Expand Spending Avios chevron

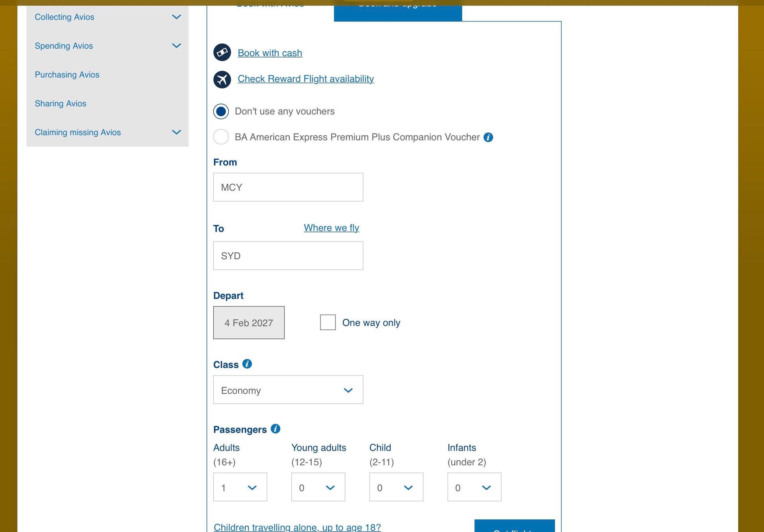click(176, 46)
